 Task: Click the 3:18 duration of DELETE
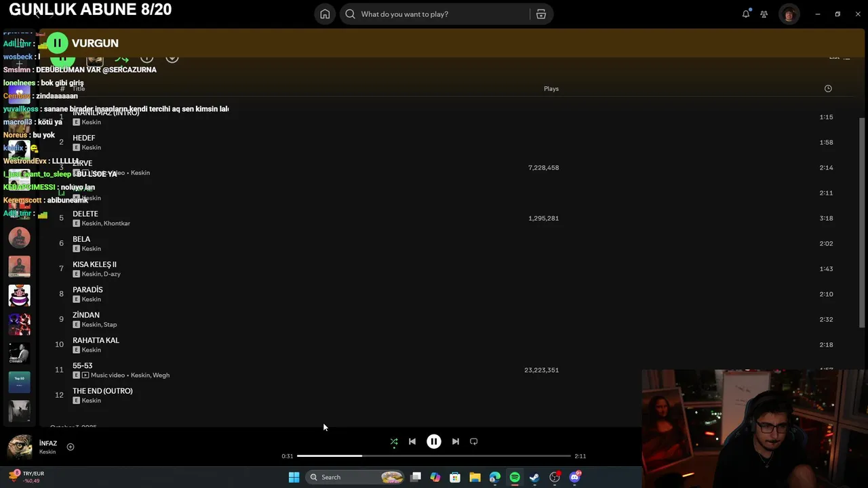(826, 218)
